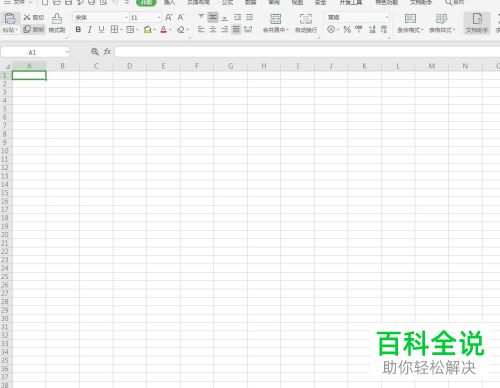Open Table Style menu
The width and height of the screenshot is (500, 388).
pyautogui.click(x=442, y=23)
